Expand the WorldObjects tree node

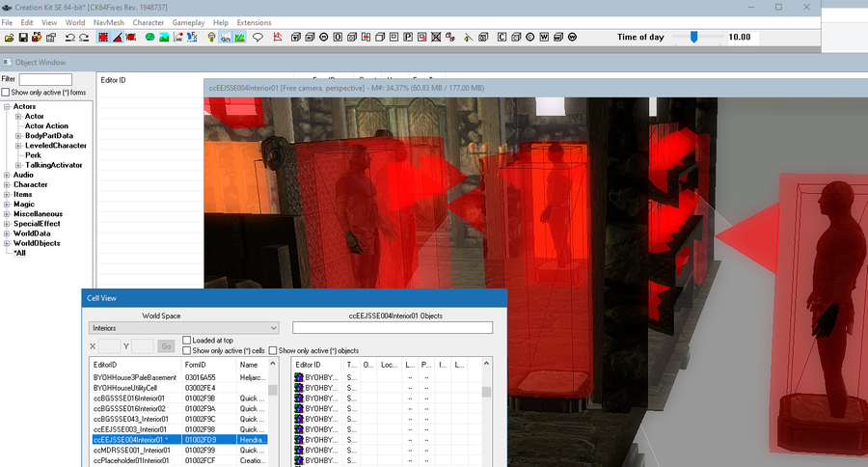(x=7, y=243)
